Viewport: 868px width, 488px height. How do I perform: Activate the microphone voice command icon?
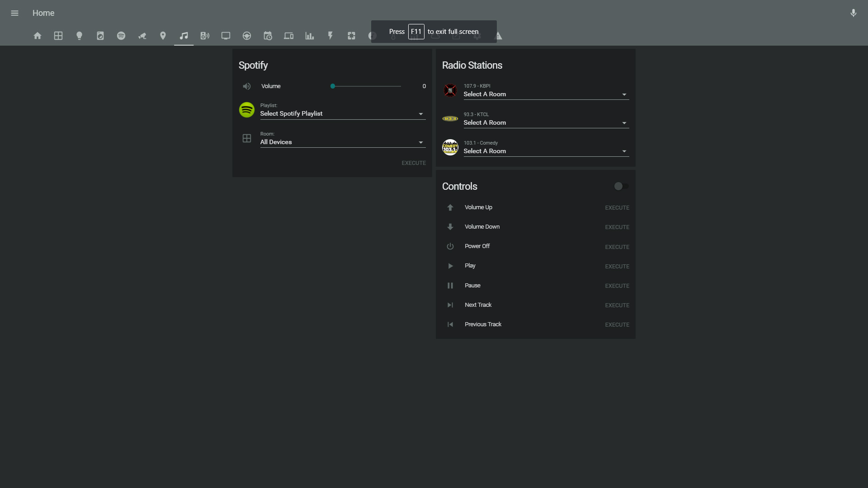point(853,13)
